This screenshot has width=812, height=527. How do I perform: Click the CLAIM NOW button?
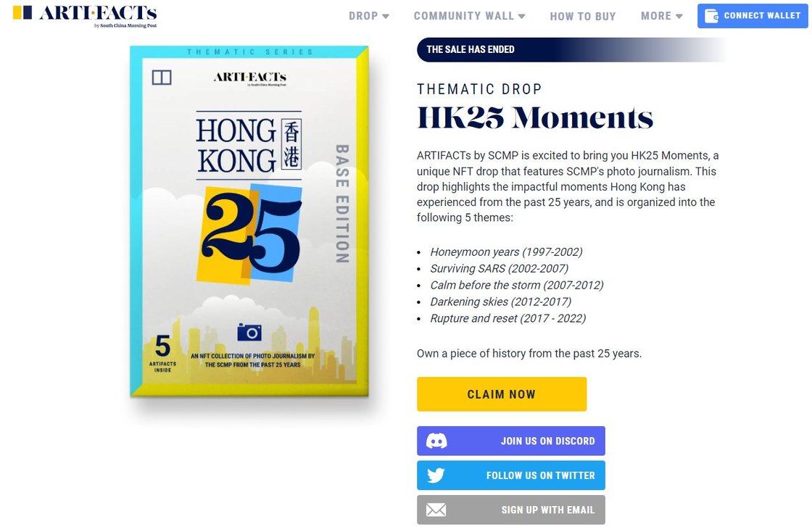[x=502, y=394]
